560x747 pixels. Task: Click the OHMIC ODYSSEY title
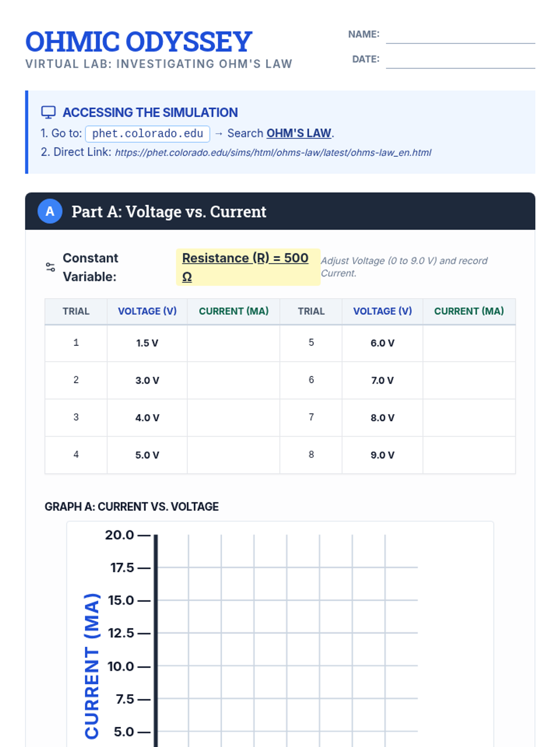[x=139, y=42]
